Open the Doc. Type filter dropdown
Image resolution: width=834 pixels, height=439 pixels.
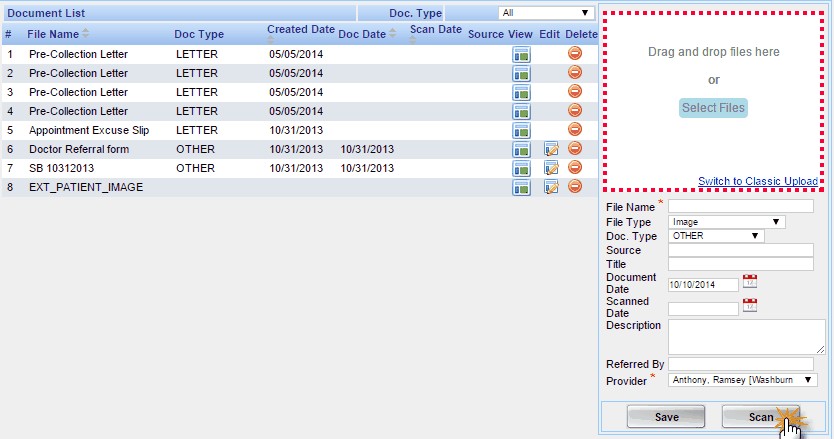point(546,13)
